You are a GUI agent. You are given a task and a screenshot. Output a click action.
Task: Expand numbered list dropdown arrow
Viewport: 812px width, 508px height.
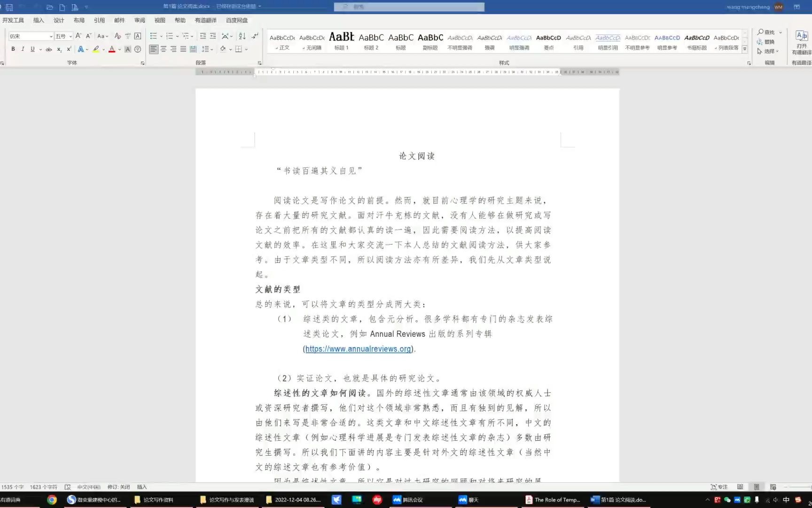point(177,36)
